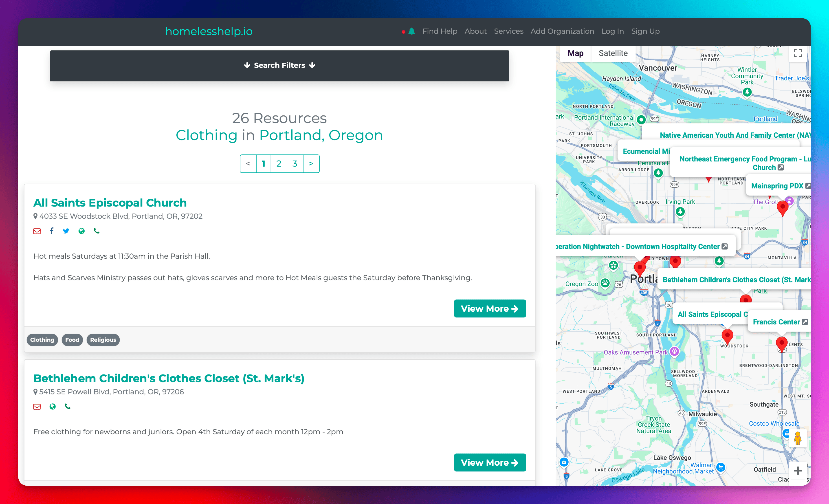Screen dimensions: 829x504
Task: Open All Saints Episcopal map label
Action: 712,314
